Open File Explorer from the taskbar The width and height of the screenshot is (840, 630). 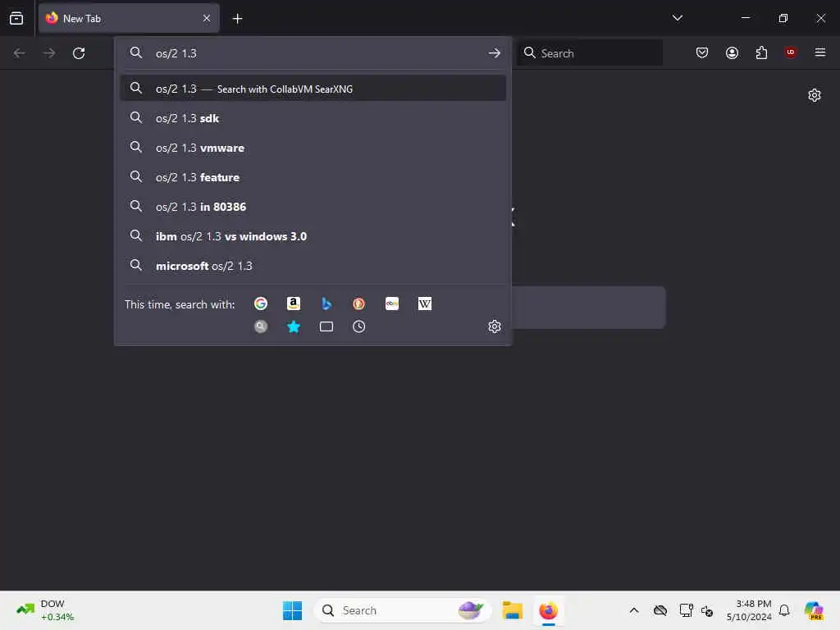coord(512,610)
